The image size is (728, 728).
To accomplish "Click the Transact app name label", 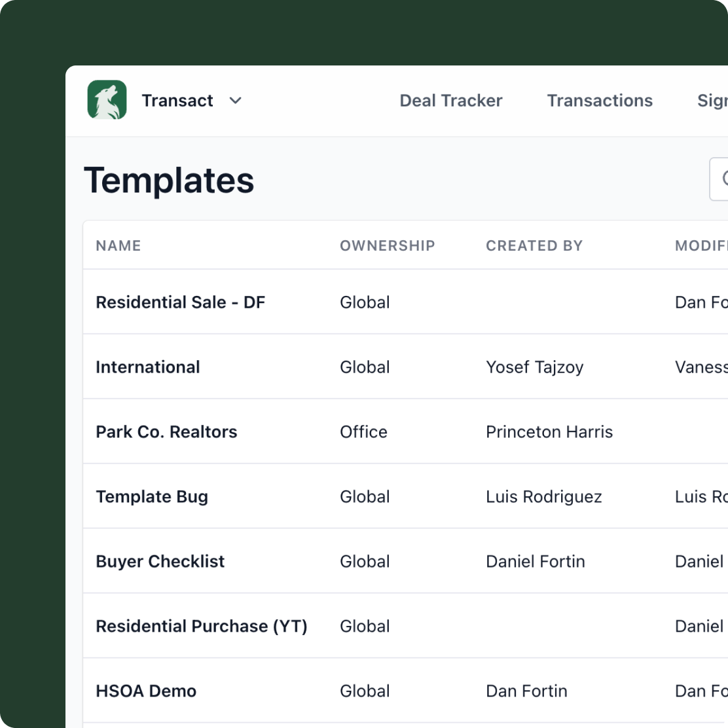I will coord(177,100).
